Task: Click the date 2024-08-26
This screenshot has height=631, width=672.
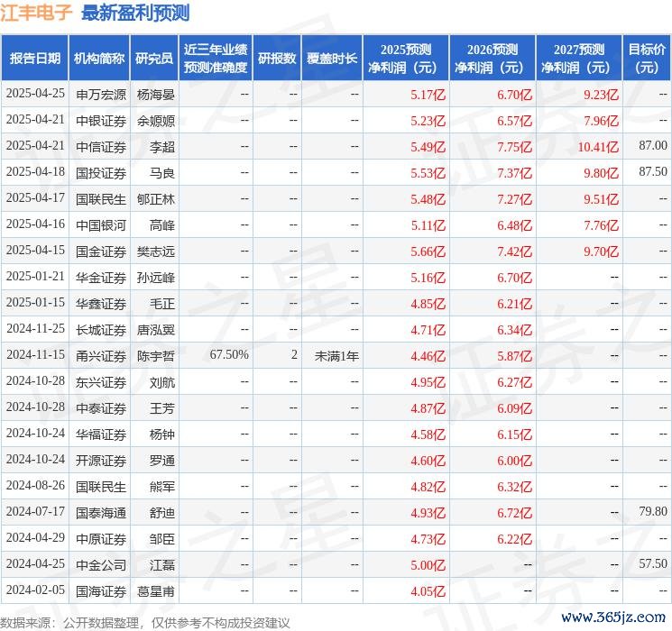Action: [35, 485]
